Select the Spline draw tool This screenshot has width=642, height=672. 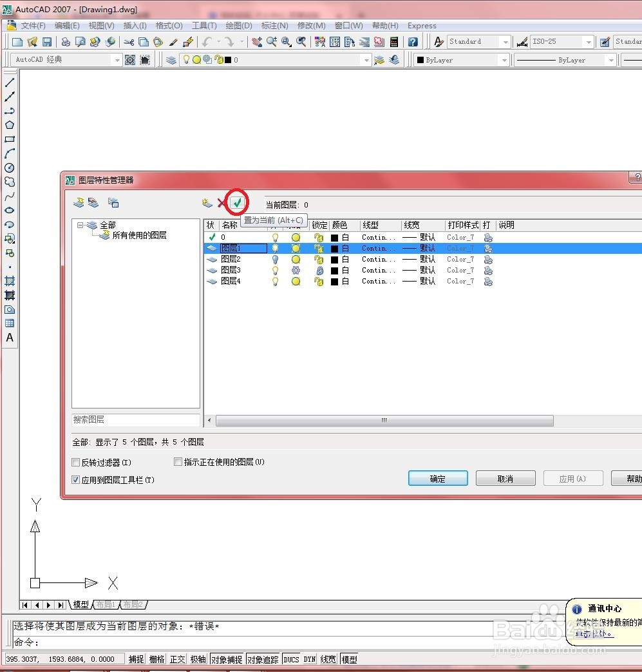(10, 197)
